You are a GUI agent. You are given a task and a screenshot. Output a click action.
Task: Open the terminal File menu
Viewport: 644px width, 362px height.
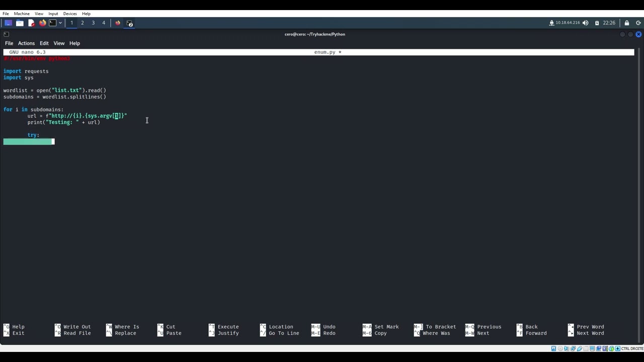click(x=9, y=43)
